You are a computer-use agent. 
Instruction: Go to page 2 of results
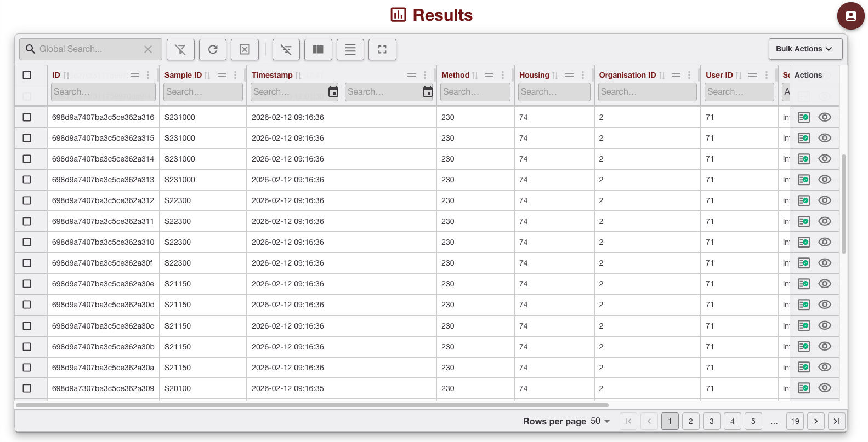coord(690,421)
